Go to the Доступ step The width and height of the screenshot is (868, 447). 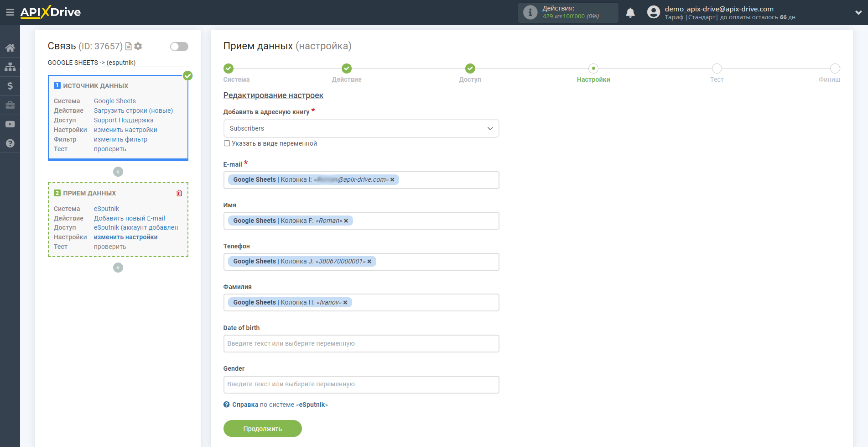click(470, 68)
